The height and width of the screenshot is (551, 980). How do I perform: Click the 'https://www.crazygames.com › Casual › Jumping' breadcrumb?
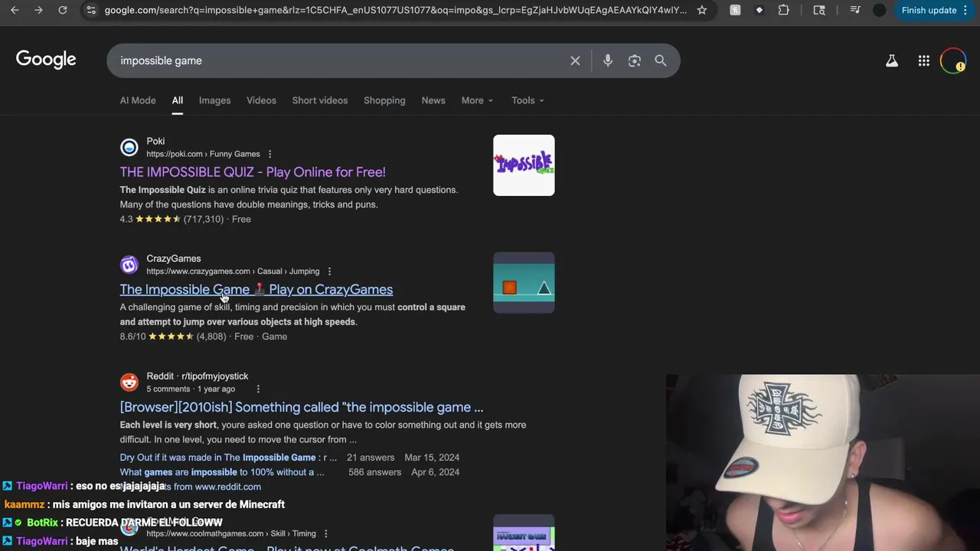click(233, 272)
